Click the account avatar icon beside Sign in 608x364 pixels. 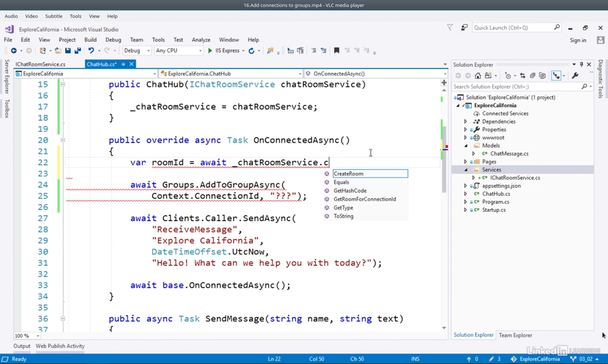pyautogui.click(x=601, y=40)
